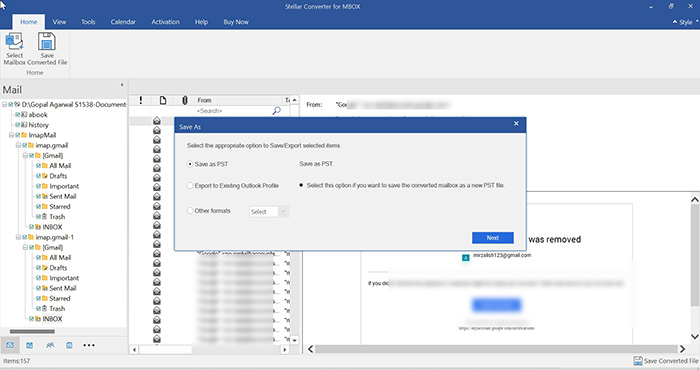Open the Contacts view icon in bottom bar
The height and width of the screenshot is (370, 700).
click(50, 345)
